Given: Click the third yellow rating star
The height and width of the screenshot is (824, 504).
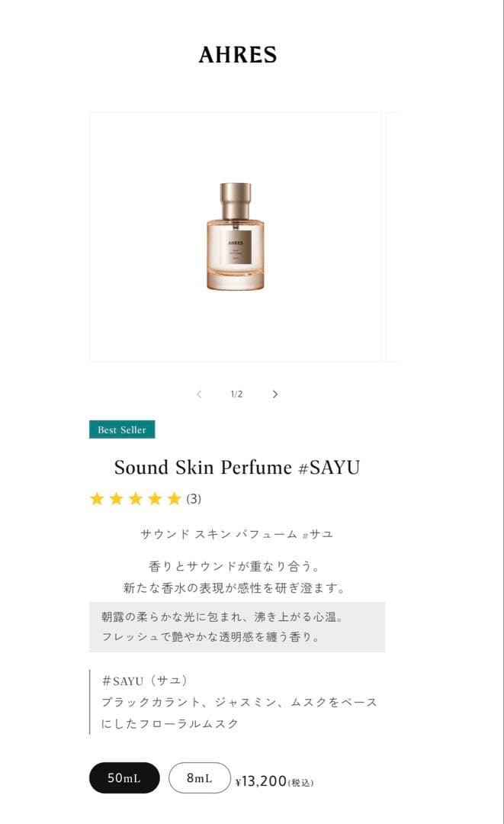Looking at the screenshot, I should coord(136,498).
